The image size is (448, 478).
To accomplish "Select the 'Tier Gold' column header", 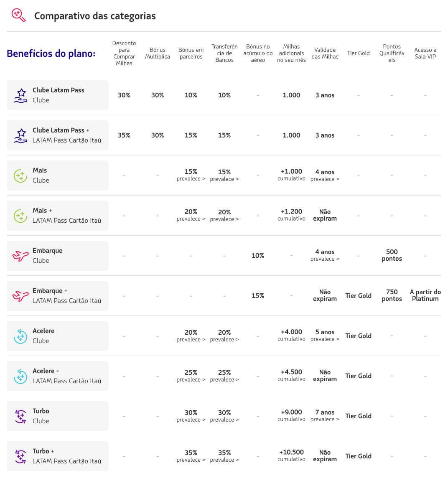I will coord(358,53).
